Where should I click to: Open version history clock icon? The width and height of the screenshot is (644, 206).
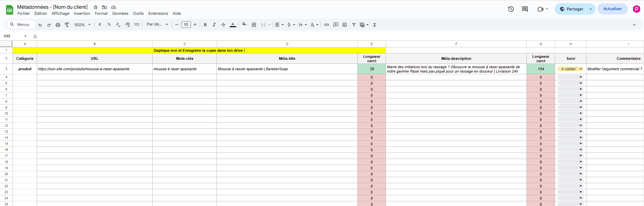(511, 9)
